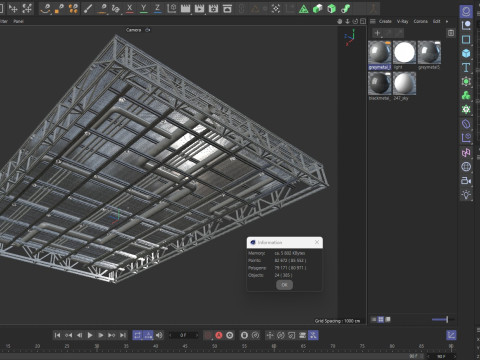Viewport: 480px width, 360px height.
Task: Open the Edit menu in Material Manager
Action: 436,21
